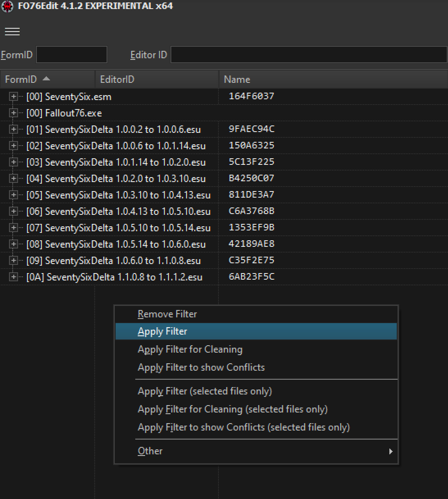Click name value 1353EF9B
Viewport: 448px width, 499px height.
coord(251,227)
